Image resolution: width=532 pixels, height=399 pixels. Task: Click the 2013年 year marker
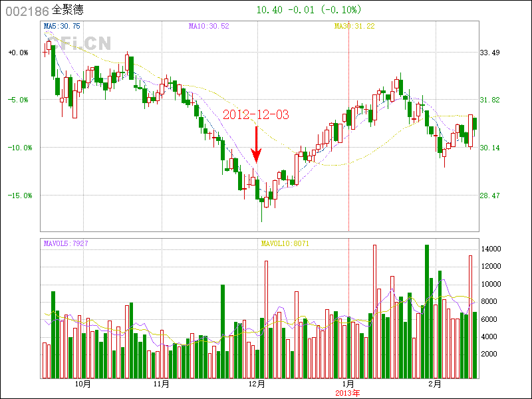click(348, 392)
